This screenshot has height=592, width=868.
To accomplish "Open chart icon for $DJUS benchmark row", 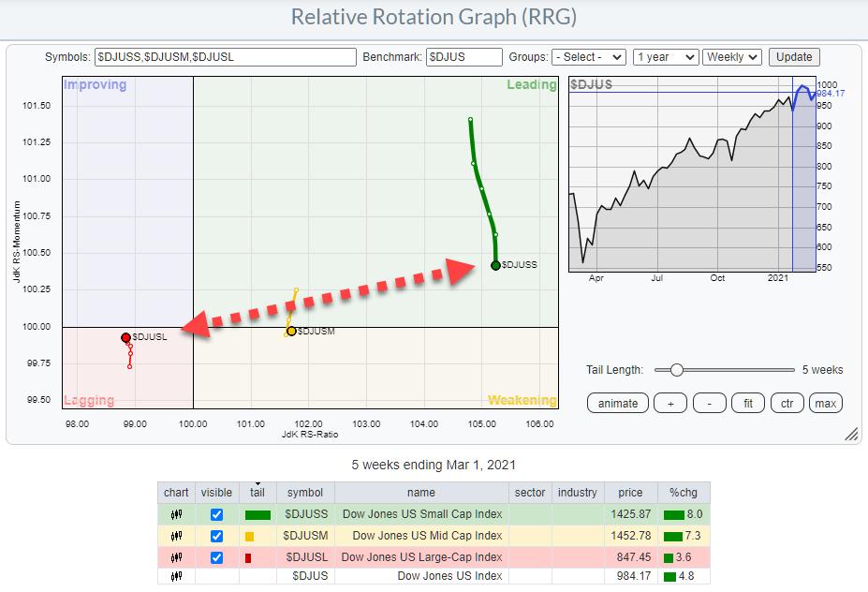I will [x=176, y=576].
